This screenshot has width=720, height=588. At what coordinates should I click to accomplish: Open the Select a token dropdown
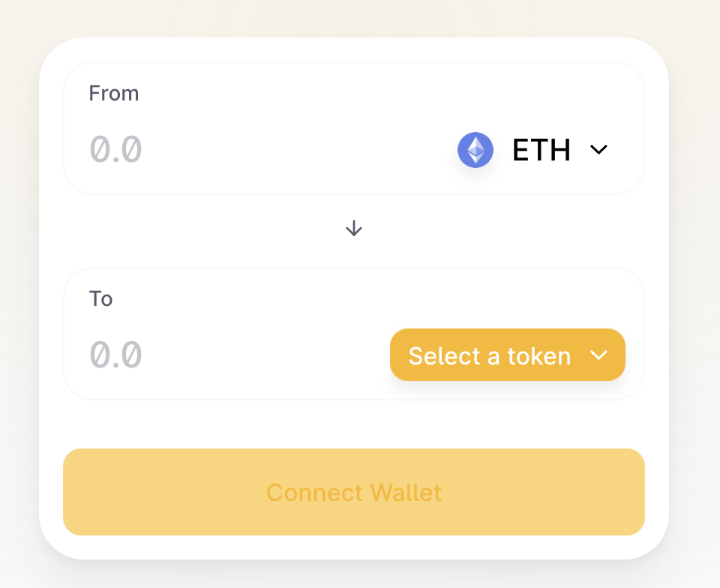click(508, 355)
